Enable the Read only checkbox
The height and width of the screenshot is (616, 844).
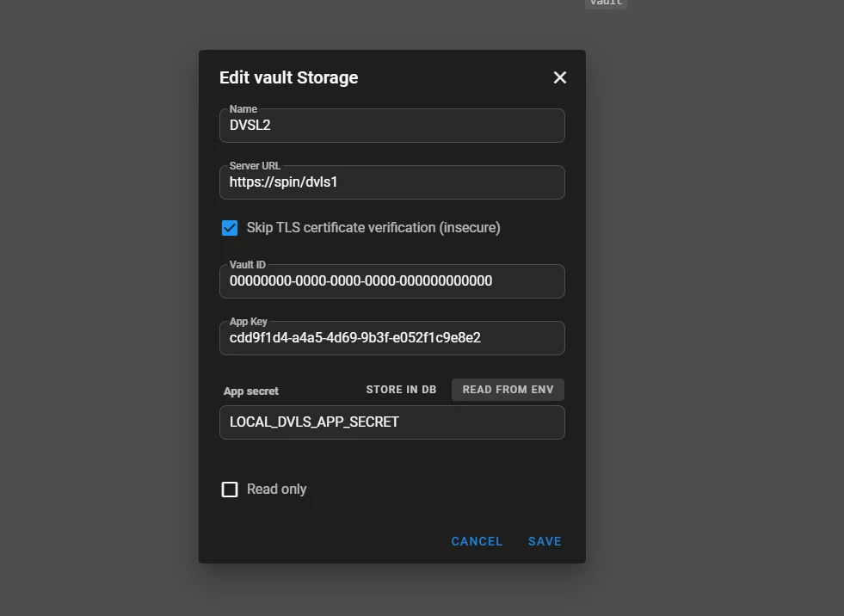(230, 490)
